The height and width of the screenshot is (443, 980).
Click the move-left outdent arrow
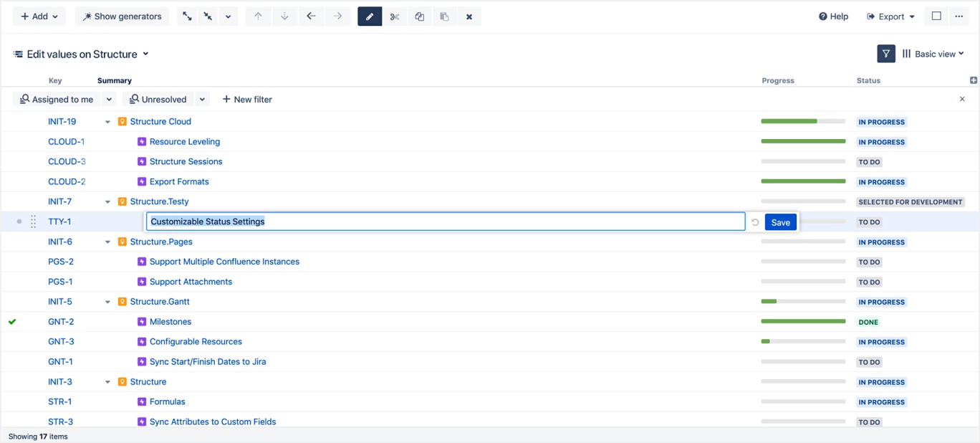pyautogui.click(x=311, y=16)
